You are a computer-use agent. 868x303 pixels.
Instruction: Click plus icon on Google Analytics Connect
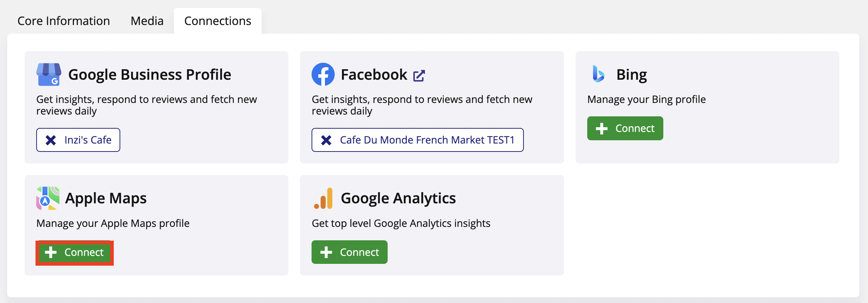tap(326, 252)
